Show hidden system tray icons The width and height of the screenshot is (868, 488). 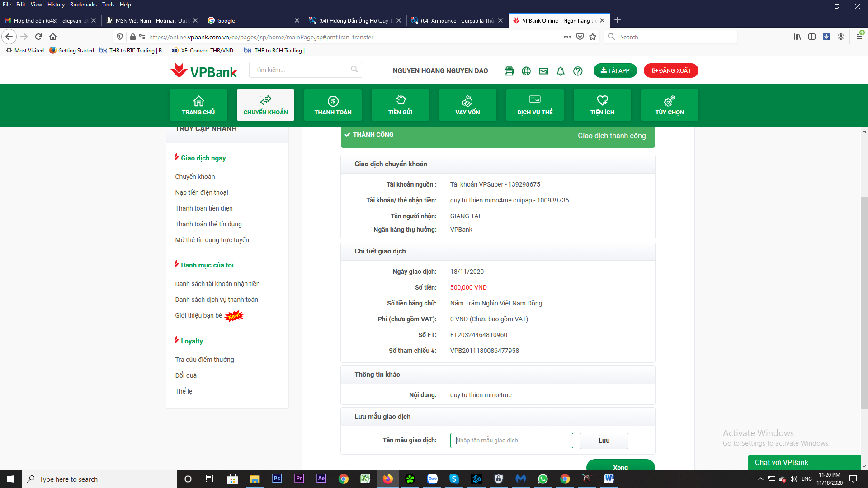pos(760,479)
